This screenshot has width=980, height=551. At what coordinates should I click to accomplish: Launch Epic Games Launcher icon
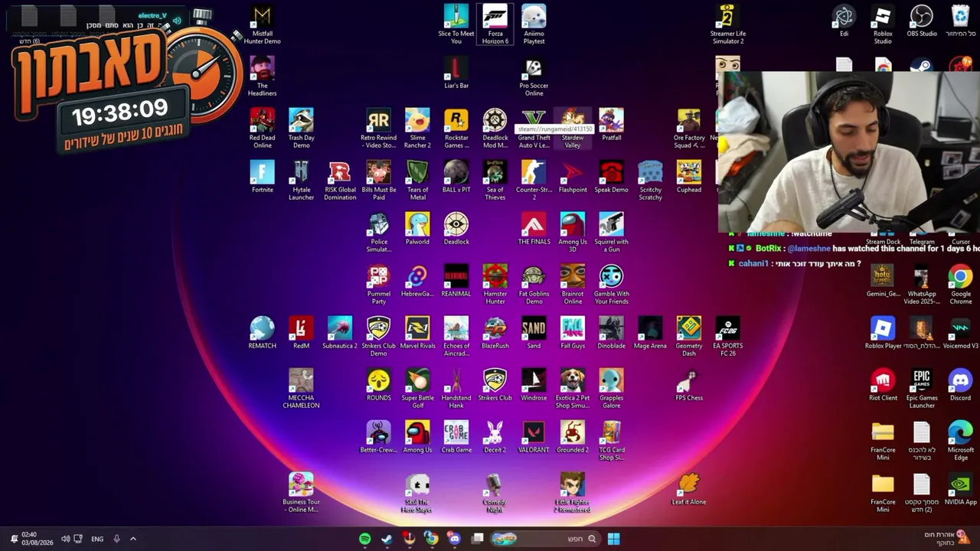tap(922, 389)
